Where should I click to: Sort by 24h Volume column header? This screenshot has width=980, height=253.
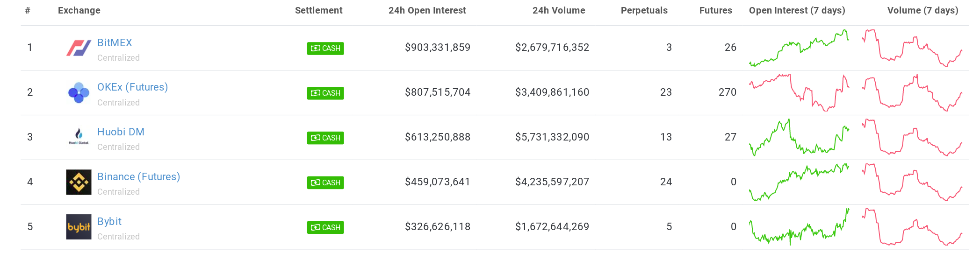(559, 10)
